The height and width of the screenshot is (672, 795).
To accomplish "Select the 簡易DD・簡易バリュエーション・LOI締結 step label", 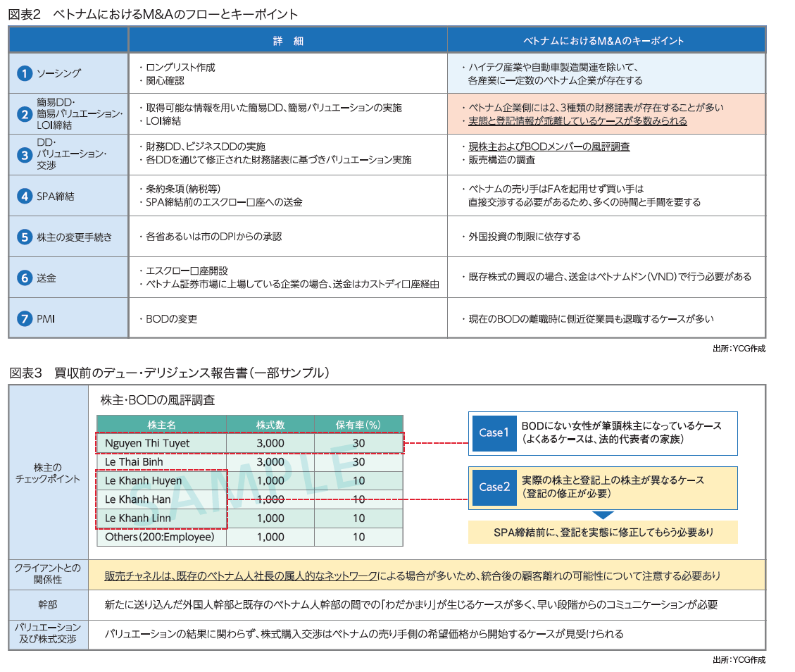I will pyautogui.click(x=80, y=113).
